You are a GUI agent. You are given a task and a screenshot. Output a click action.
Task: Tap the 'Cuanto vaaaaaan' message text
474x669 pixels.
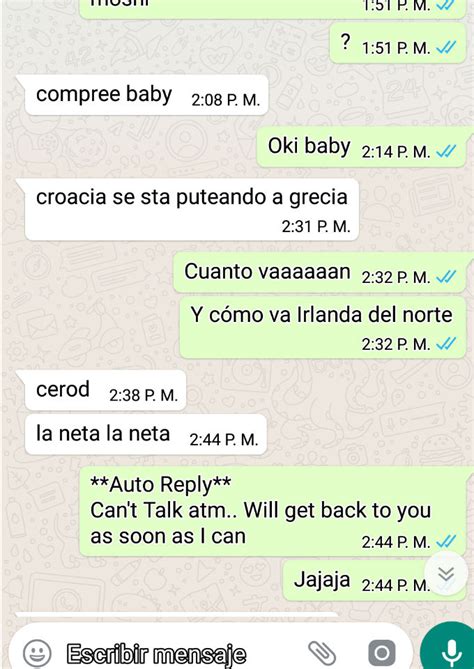coord(267,271)
